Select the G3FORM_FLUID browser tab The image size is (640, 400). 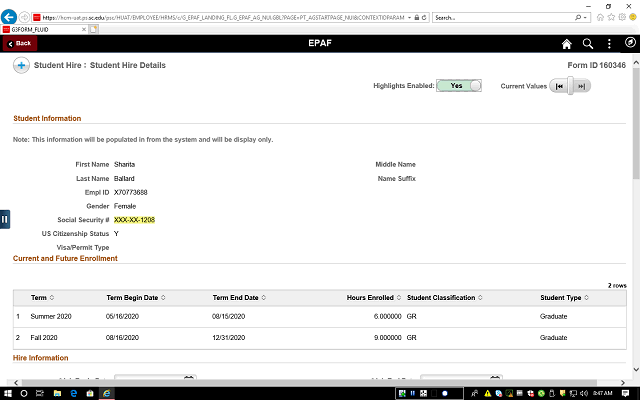pos(44,29)
